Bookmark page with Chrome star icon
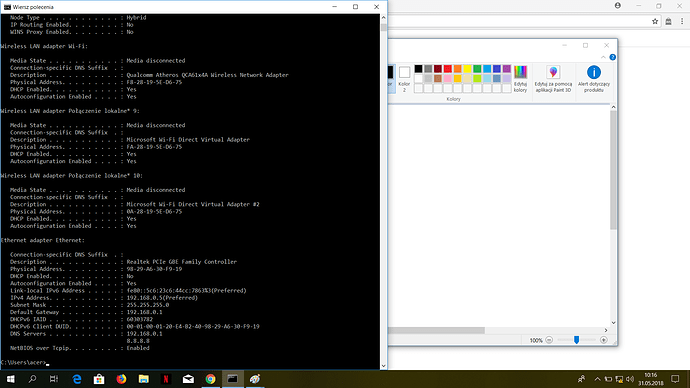Viewport: 690px width, 388px height. (655, 21)
